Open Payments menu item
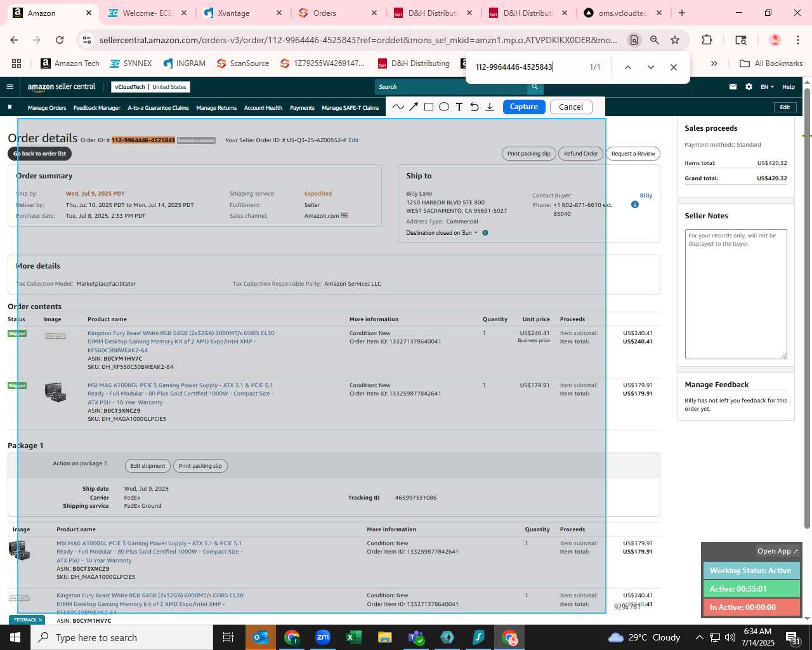This screenshot has width=812, height=650. (x=302, y=108)
